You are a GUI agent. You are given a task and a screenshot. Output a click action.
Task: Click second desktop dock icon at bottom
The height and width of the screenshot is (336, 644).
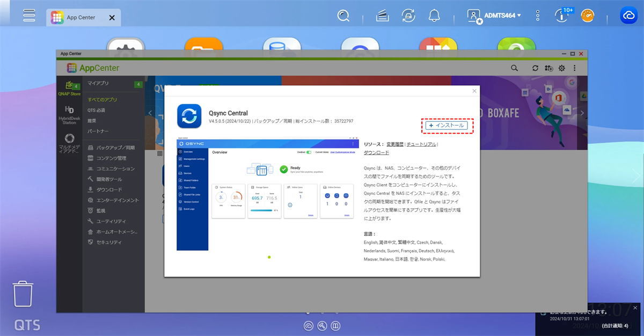[322, 325]
